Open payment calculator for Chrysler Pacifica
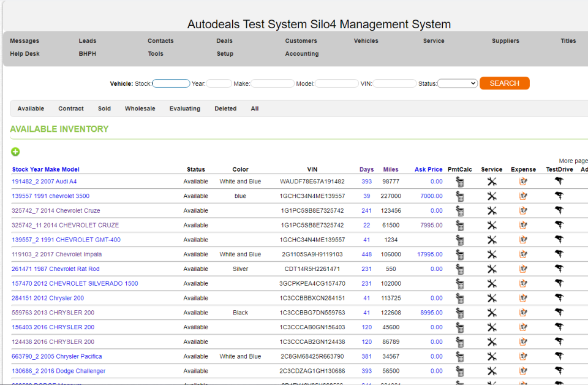Screen dimensions: 588x385 tap(460, 357)
